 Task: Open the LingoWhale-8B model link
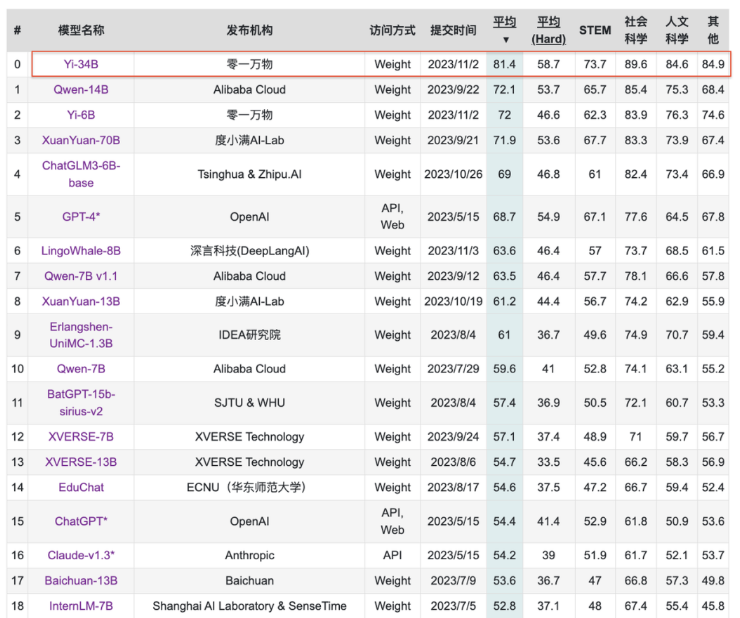click(x=81, y=251)
